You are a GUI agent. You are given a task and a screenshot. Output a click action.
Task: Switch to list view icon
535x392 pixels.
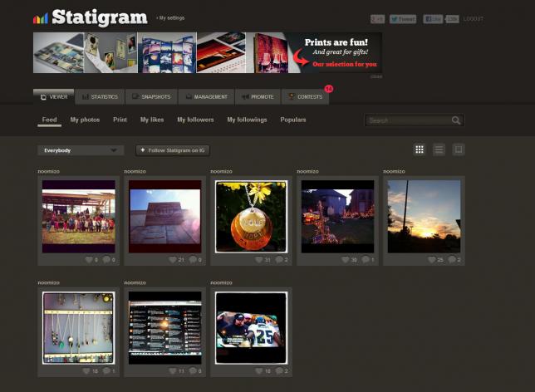pos(439,149)
